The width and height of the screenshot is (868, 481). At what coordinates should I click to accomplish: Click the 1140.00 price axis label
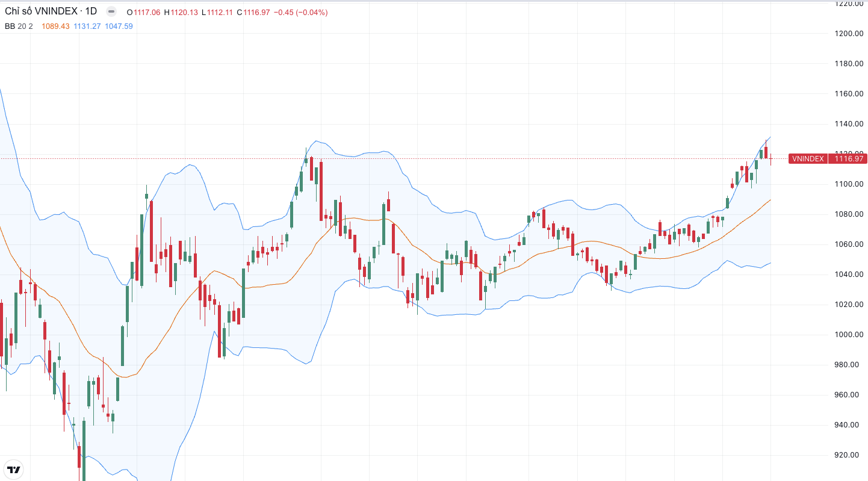point(849,124)
